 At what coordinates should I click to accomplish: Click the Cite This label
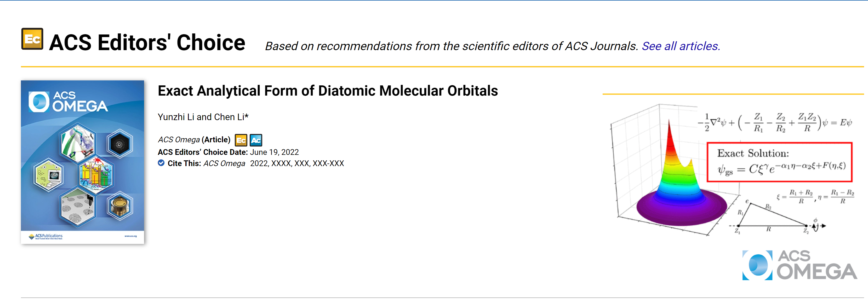184,163
